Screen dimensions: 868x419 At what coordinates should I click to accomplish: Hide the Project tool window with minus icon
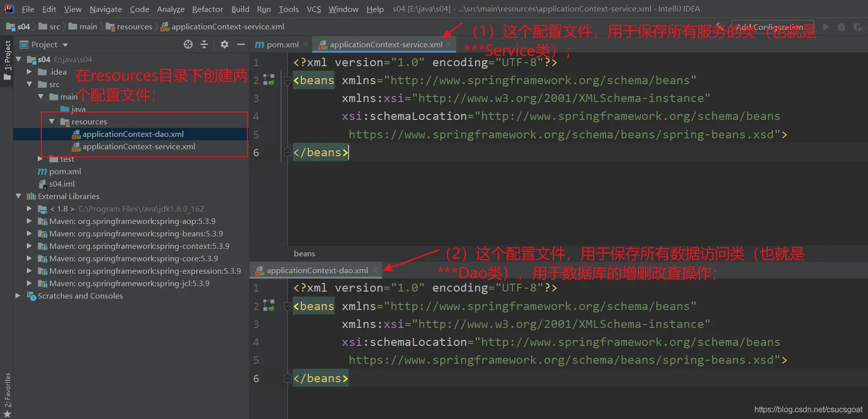click(x=241, y=44)
